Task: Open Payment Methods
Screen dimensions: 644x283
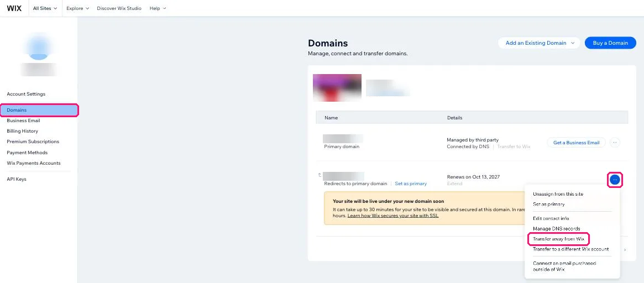Action: point(27,153)
